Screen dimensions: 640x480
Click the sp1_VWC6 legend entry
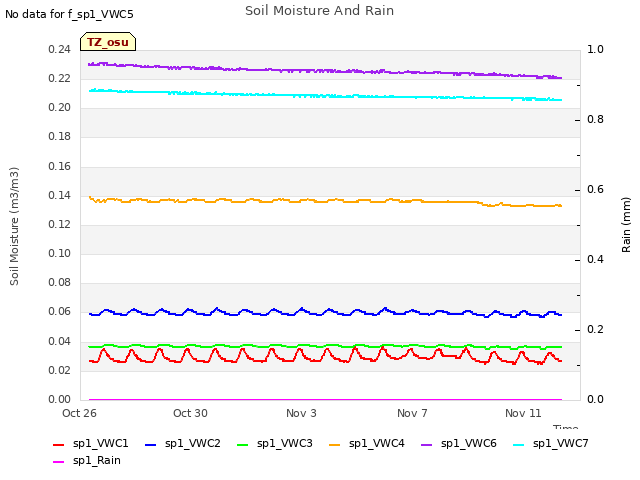[459, 444]
